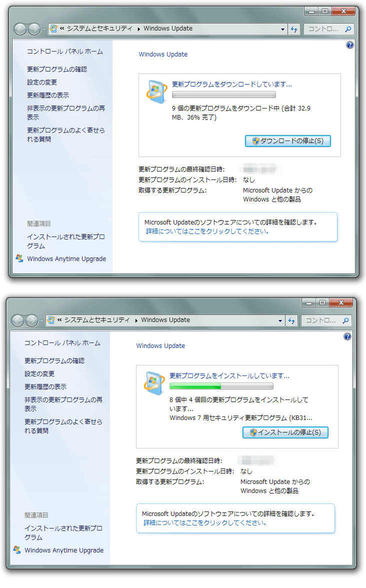Click ダウンロードの停止(S) button

[x=288, y=141]
